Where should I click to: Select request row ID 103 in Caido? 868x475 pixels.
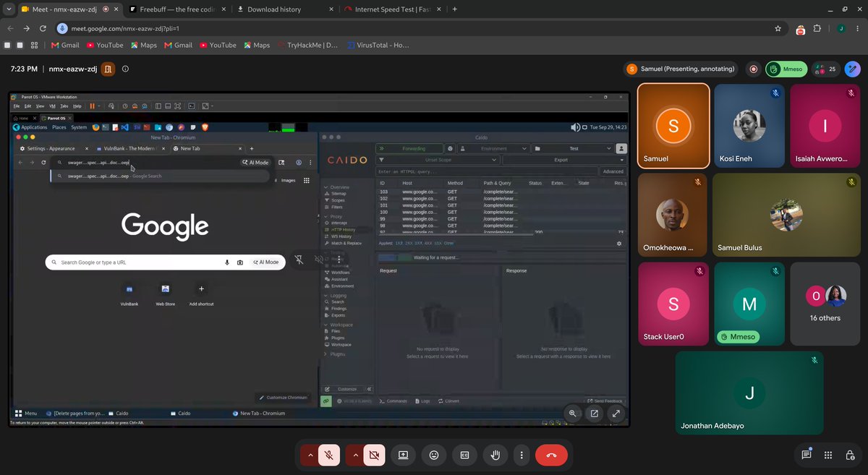502,192
